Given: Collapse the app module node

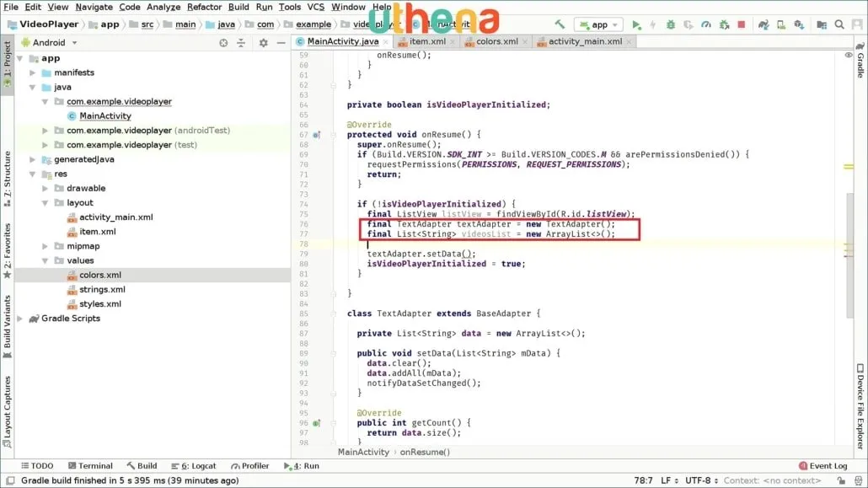Looking at the screenshot, I should (x=20, y=58).
